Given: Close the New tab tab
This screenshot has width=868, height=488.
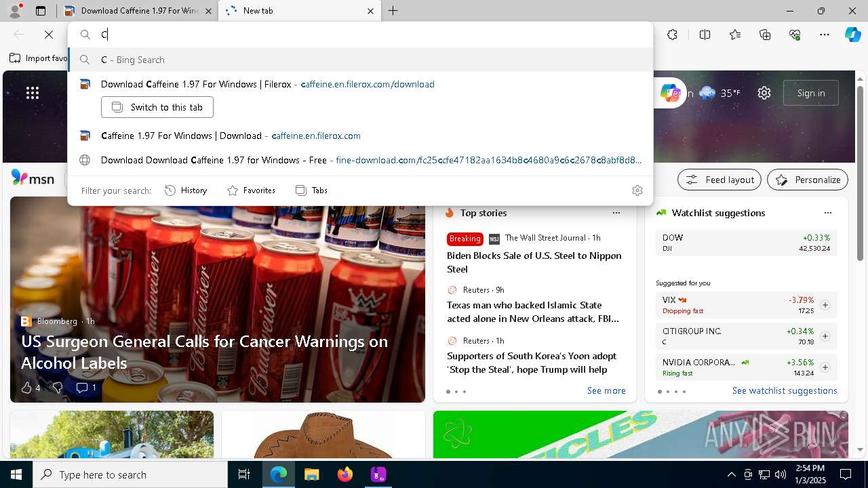Looking at the screenshot, I should point(370,11).
